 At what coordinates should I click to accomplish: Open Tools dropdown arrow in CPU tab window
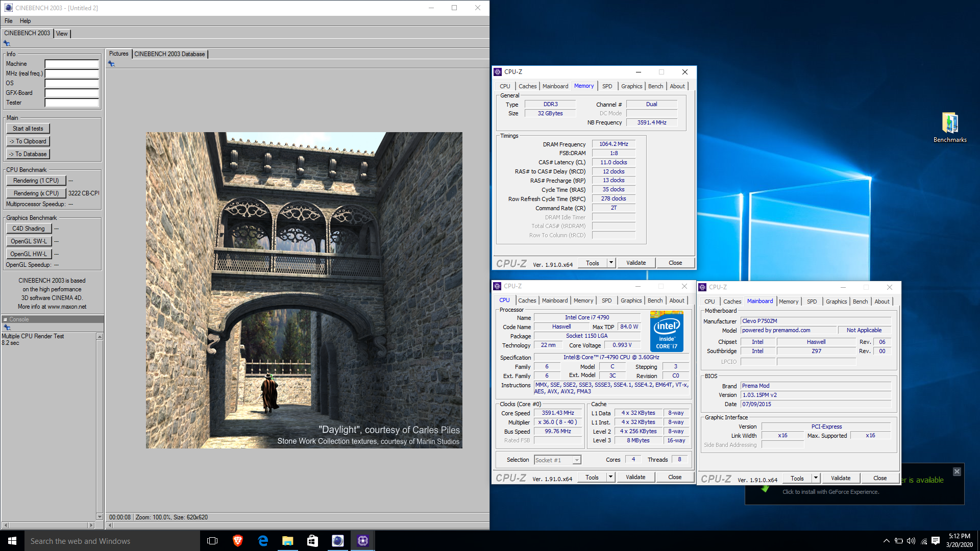(610, 477)
